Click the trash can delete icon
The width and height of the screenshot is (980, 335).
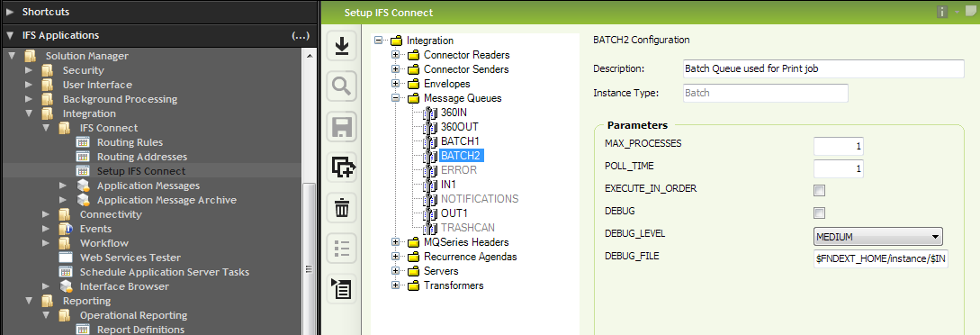tap(342, 207)
